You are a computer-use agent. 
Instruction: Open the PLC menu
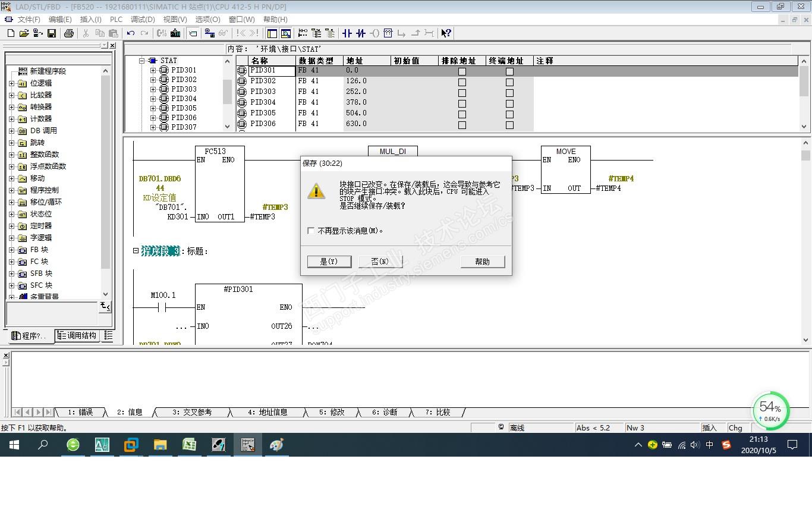click(116, 19)
